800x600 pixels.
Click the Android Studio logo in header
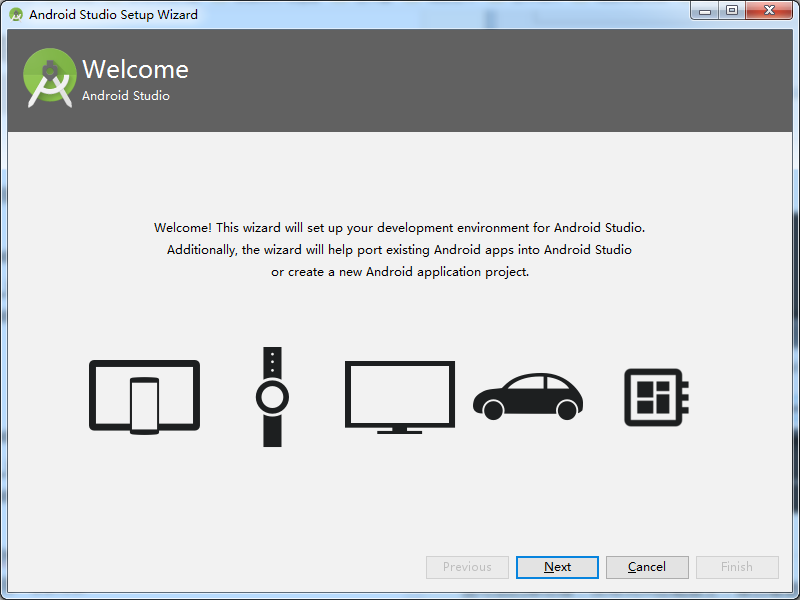50,78
